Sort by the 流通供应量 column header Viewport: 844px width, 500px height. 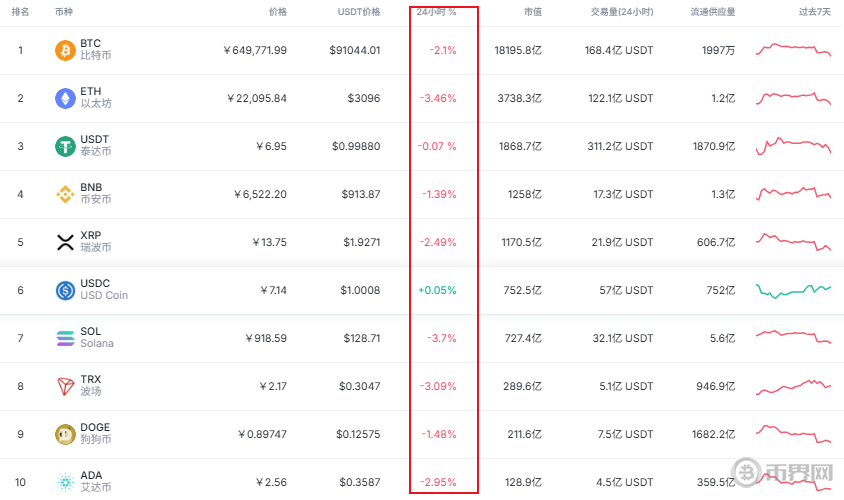[712, 12]
